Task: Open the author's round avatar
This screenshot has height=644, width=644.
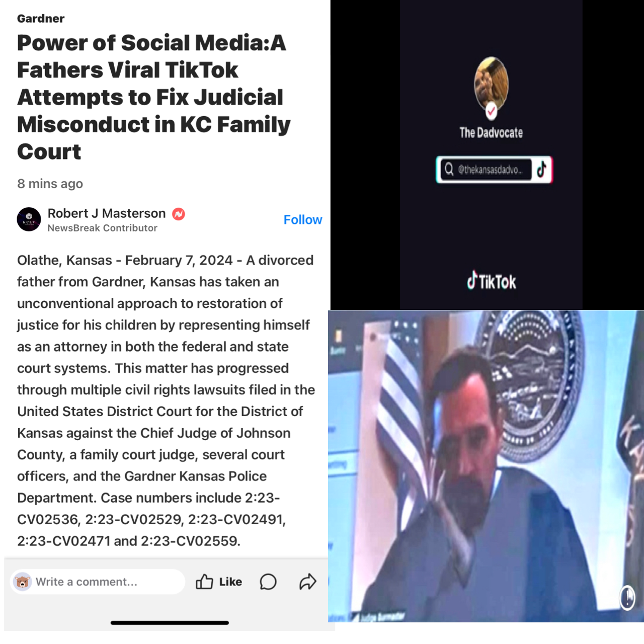Action: tap(29, 219)
